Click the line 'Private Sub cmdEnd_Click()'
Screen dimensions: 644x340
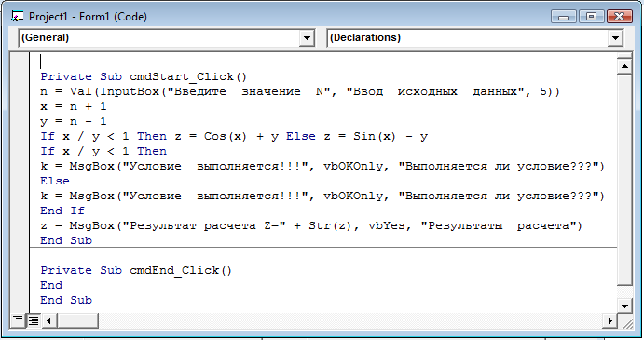point(136,271)
